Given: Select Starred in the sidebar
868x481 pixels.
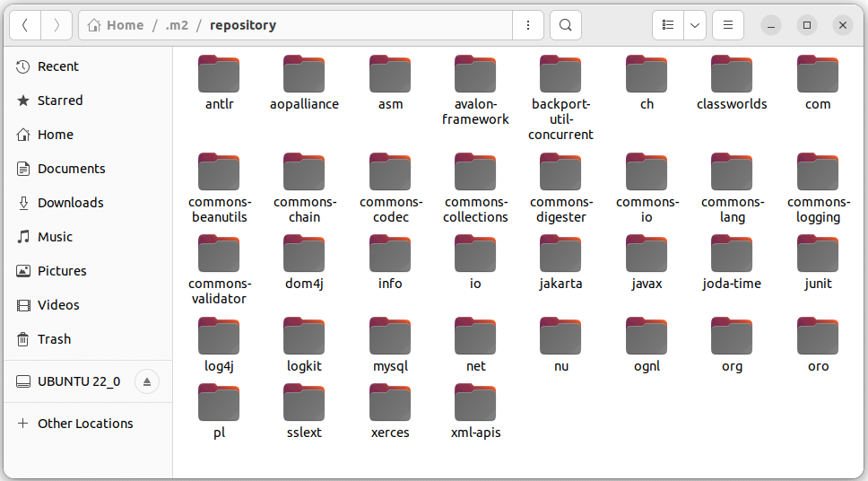Looking at the screenshot, I should 89,101.
